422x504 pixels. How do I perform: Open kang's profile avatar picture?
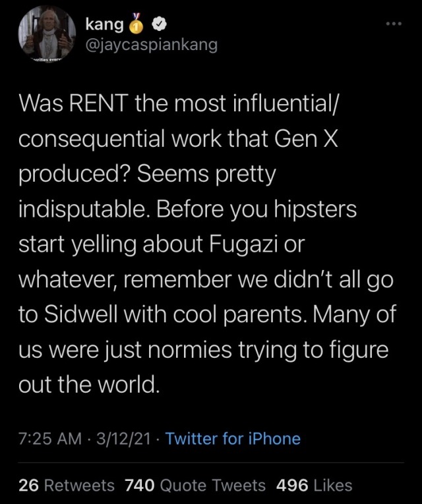pyautogui.click(x=46, y=34)
